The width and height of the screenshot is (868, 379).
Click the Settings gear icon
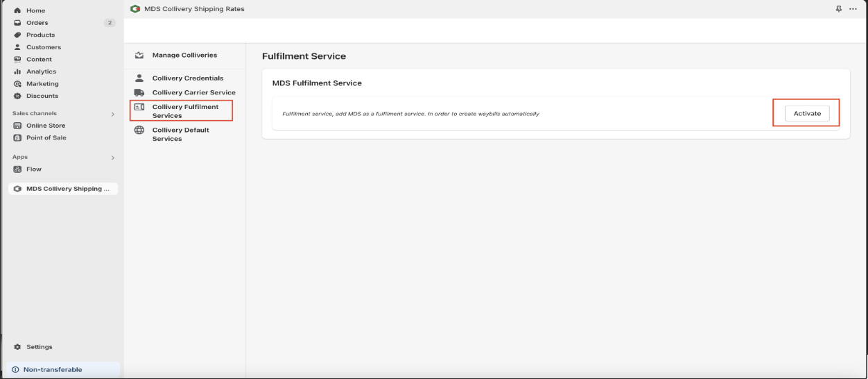(x=17, y=347)
